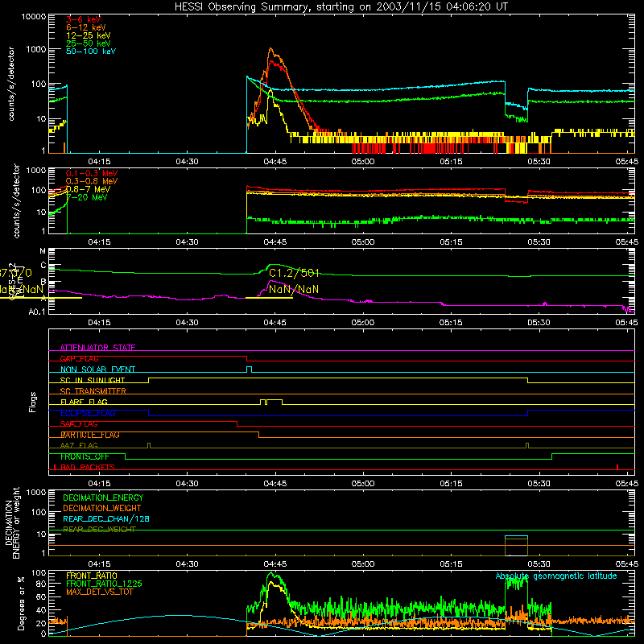The image size is (644, 644).
Task: Click the NON_SOLAR_EVENT flag label
Action: [97, 369]
